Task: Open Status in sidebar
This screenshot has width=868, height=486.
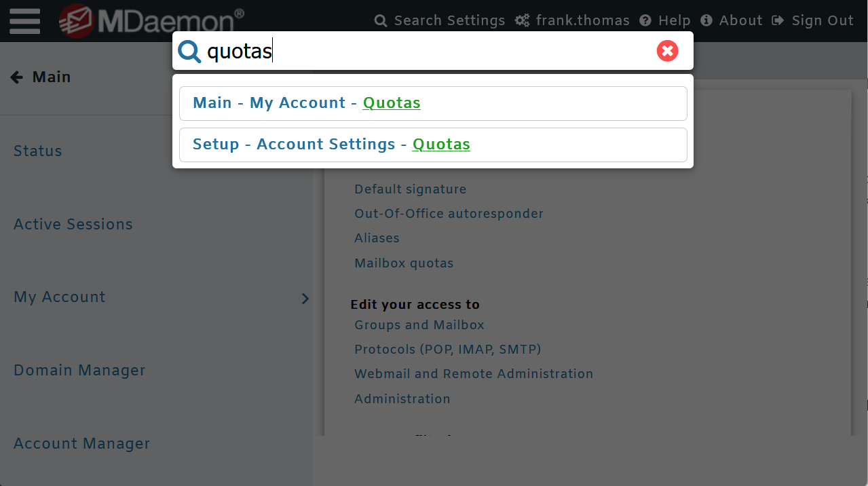Action: [38, 151]
